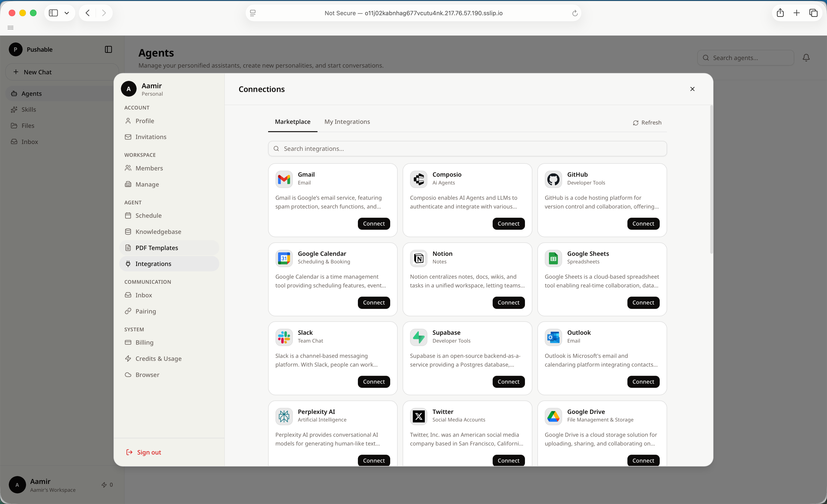827x504 pixels.
Task: Open Inbox under Communication section
Action: (169, 295)
